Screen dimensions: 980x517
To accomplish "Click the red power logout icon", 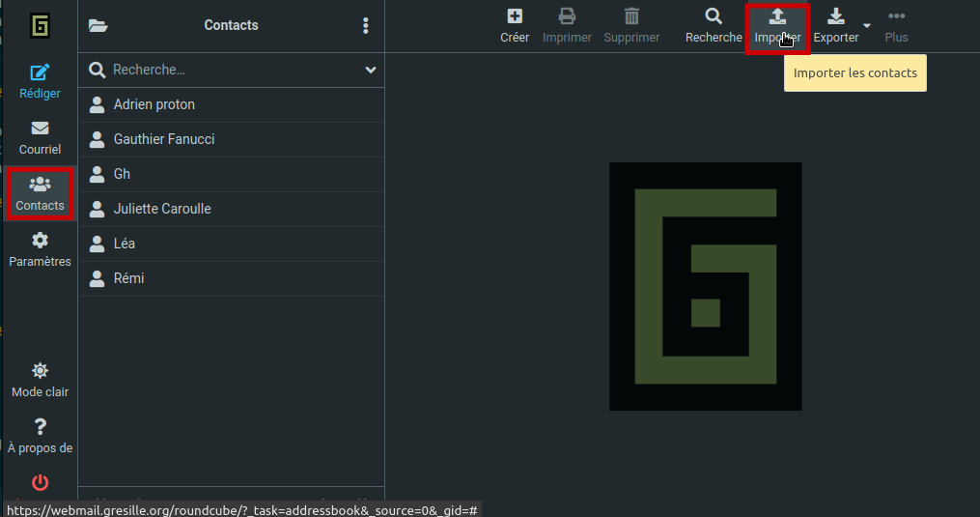I will tap(40, 481).
